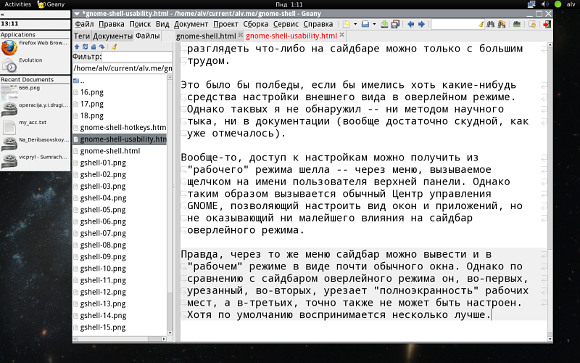Open the Документ menu
Image resolution: width=580 pixels, height=363 pixels.
[x=191, y=24]
